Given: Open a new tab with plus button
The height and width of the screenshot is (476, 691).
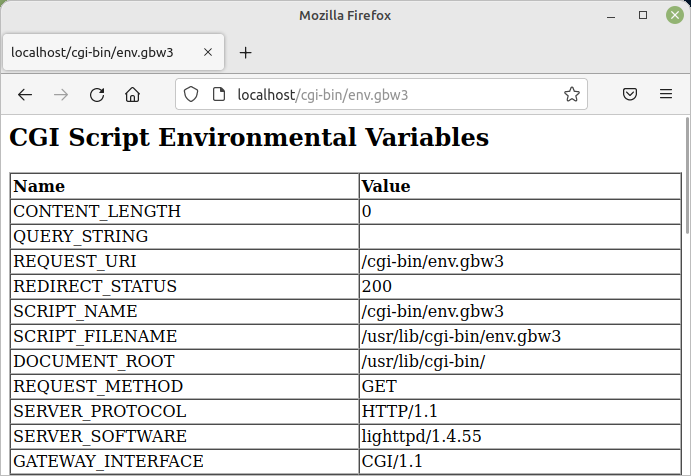Looking at the screenshot, I should coord(245,52).
